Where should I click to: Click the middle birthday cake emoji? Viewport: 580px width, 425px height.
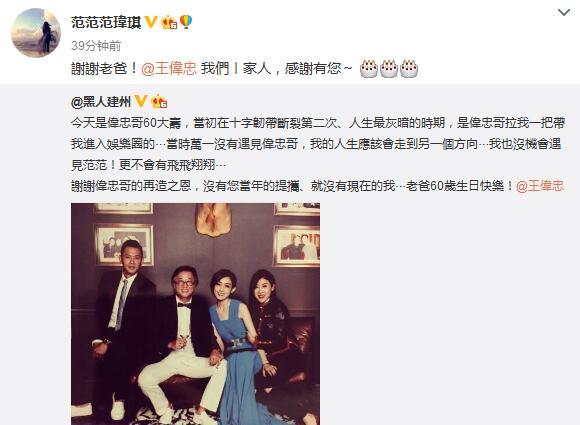coord(389,69)
